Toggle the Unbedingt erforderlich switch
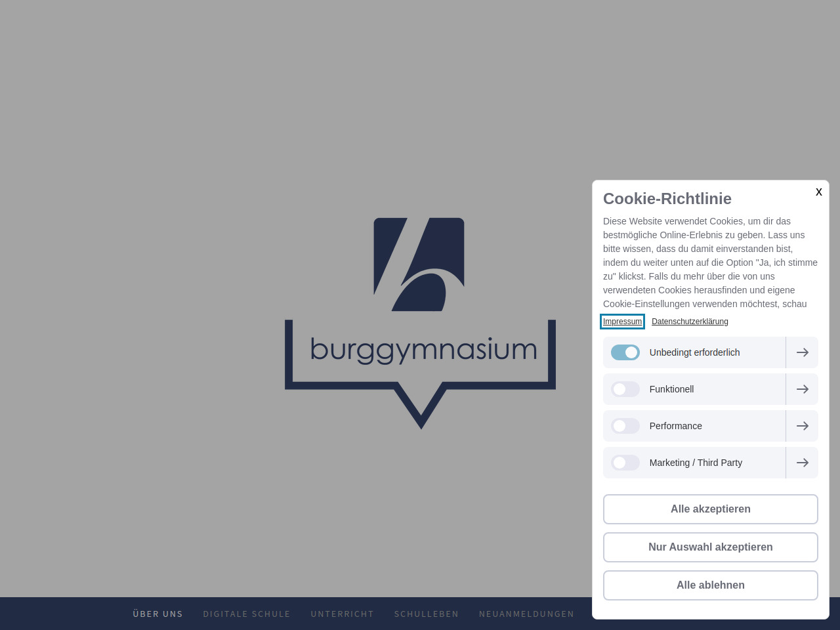The image size is (840, 630). pyautogui.click(x=625, y=352)
